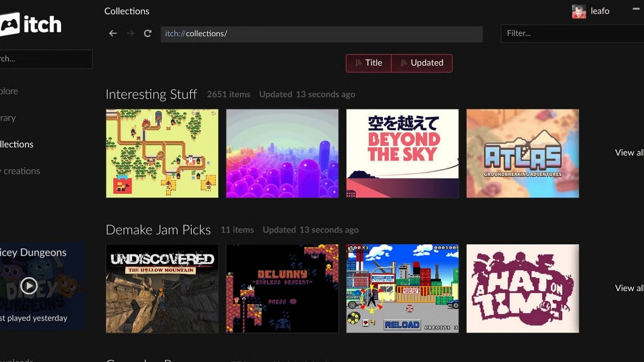Select the Undiscovered Hollow Mountain game
644x362 pixels.
click(162, 288)
